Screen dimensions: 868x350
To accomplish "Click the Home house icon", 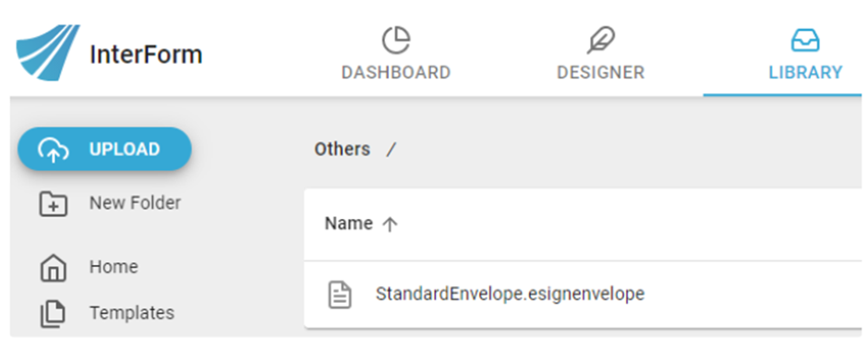I will (x=54, y=268).
